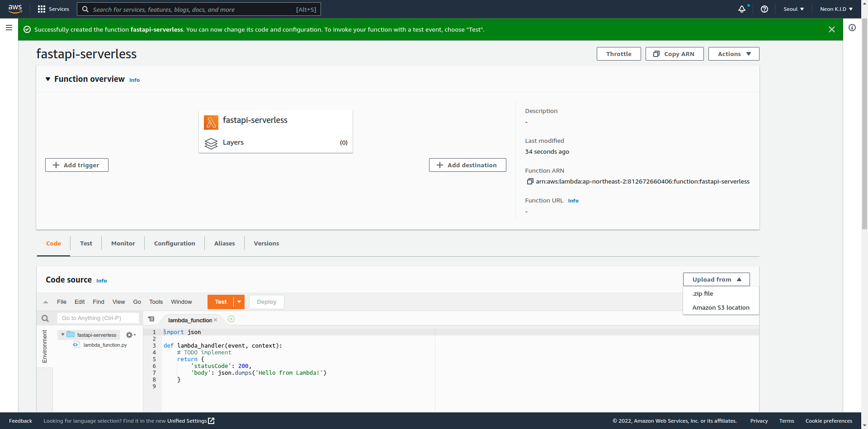Switch to the Test tab
868x429 pixels.
(x=86, y=243)
